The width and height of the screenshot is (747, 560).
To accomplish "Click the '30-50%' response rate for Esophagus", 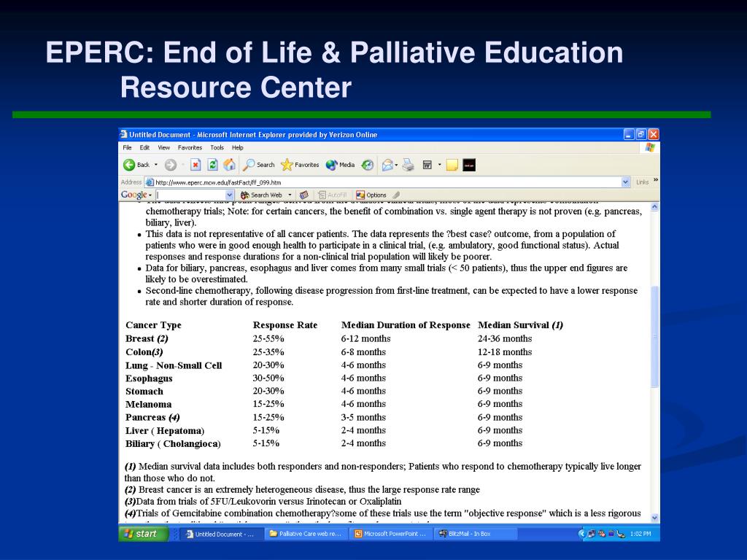I will (268, 378).
